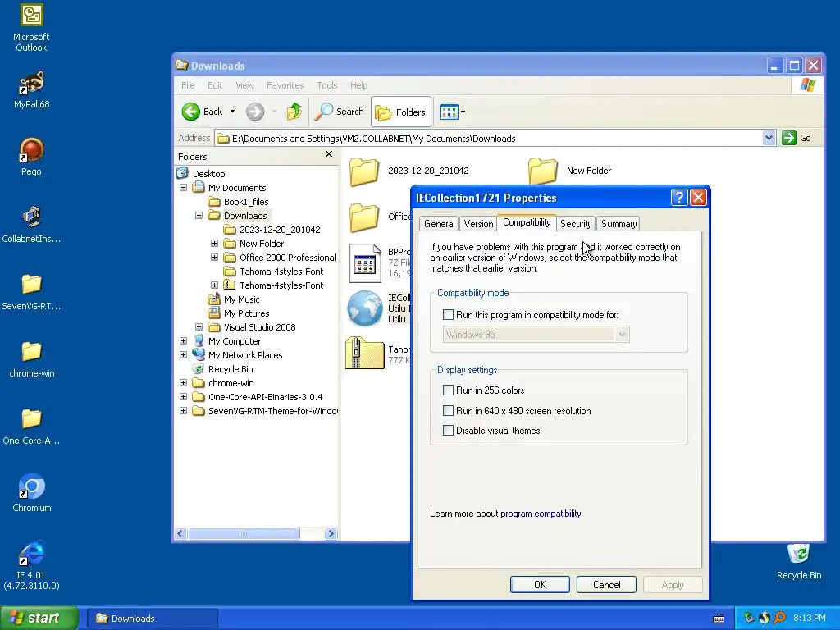The height and width of the screenshot is (630, 840).
Task: Click the Downloads taskbar button
Action: [x=152, y=619]
